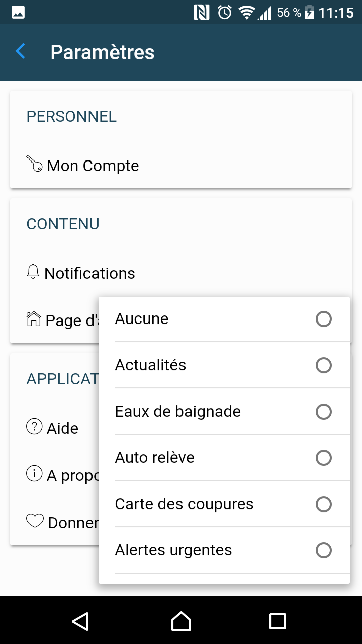Image resolution: width=362 pixels, height=644 pixels.
Task: Select the Aucune radio button
Action: (323, 319)
